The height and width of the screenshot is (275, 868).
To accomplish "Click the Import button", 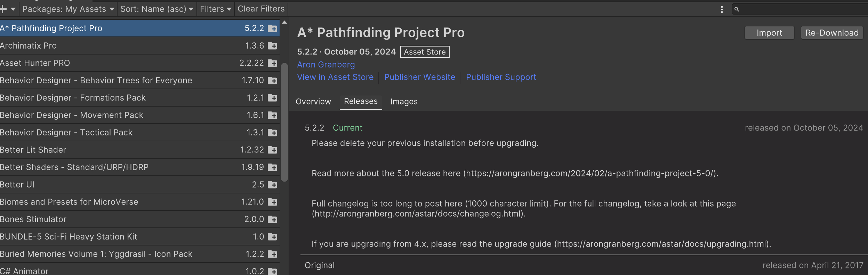I will [769, 33].
